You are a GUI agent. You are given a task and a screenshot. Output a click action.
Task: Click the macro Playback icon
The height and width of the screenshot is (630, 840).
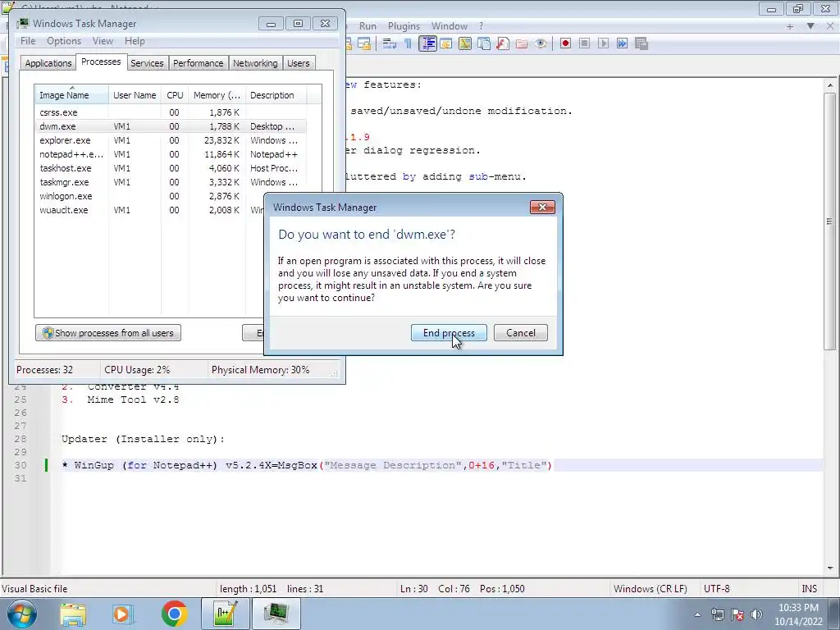tap(603, 44)
